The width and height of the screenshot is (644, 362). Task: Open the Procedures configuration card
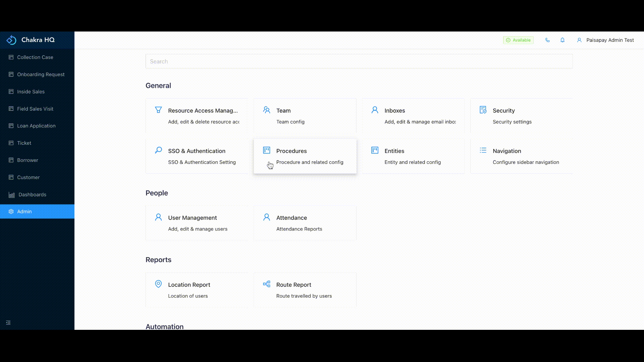coord(305,156)
